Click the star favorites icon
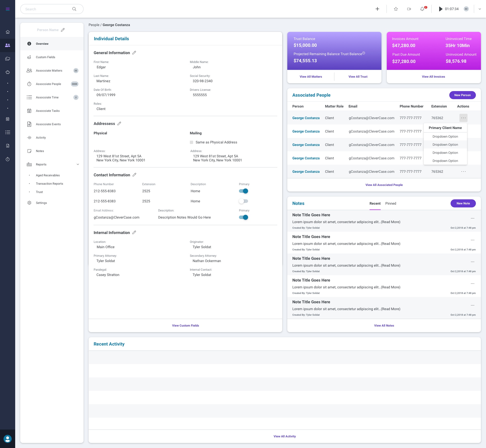 [396, 9]
